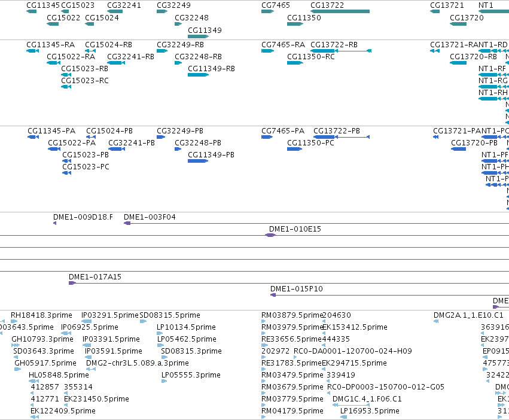Select protein CG11345-PA
The height and width of the screenshot is (420, 509).
(51, 130)
